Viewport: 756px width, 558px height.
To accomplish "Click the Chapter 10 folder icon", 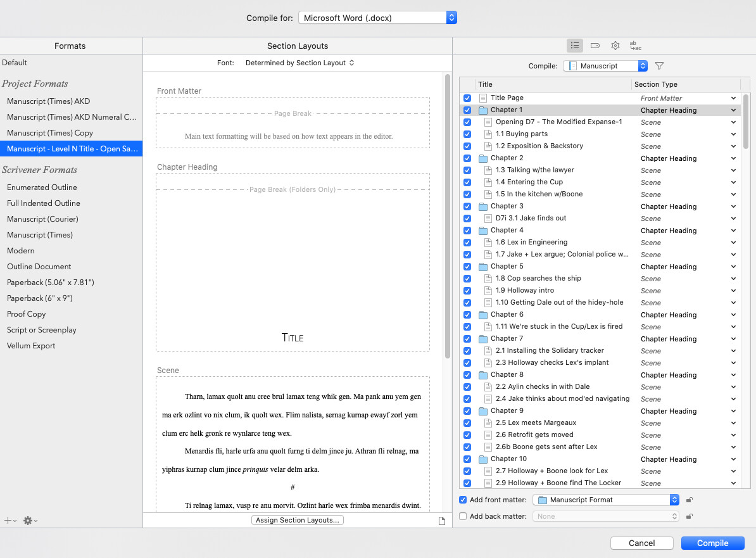I will pyautogui.click(x=482, y=459).
